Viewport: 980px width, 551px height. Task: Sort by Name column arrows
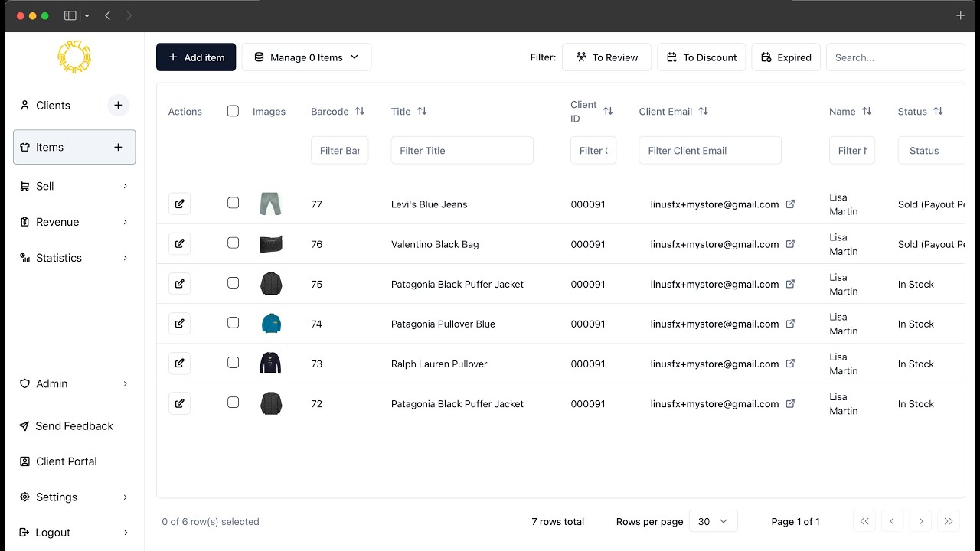[867, 111]
